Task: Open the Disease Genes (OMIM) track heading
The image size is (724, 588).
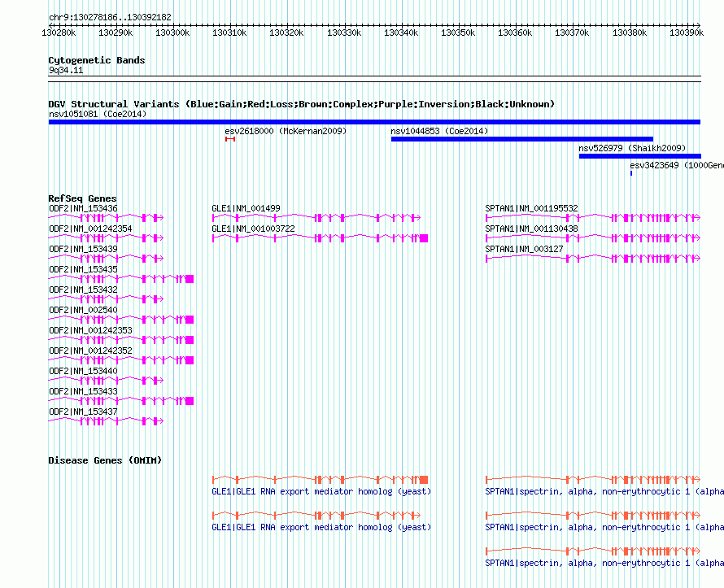Action: pyautogui.click(x=105, y=460)
